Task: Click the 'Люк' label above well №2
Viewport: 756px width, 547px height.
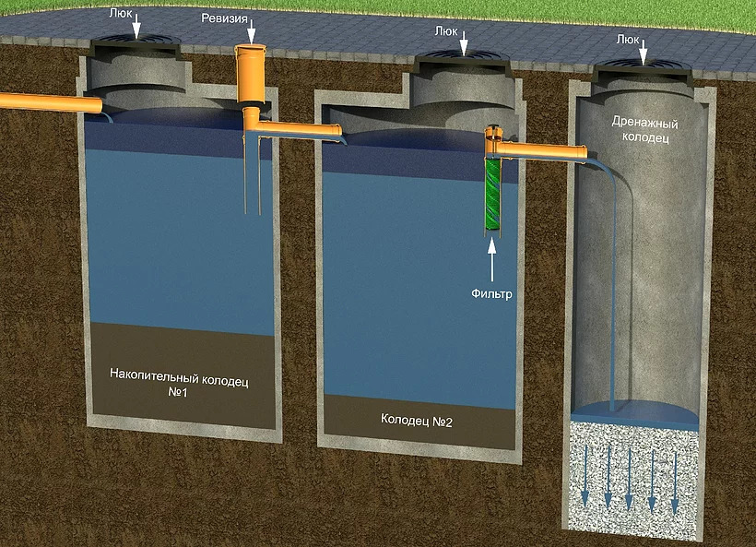Action: [x=445, y=31]
